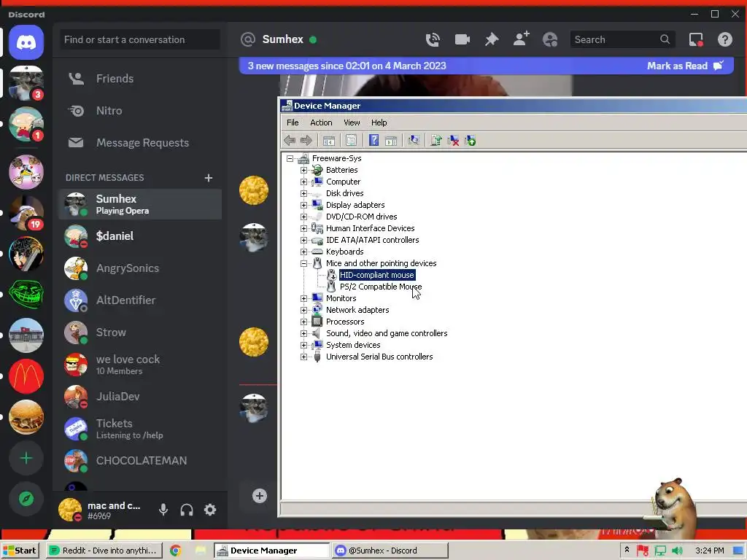Expand Monitors node
747x560 pixels.
tap(303, 298)
